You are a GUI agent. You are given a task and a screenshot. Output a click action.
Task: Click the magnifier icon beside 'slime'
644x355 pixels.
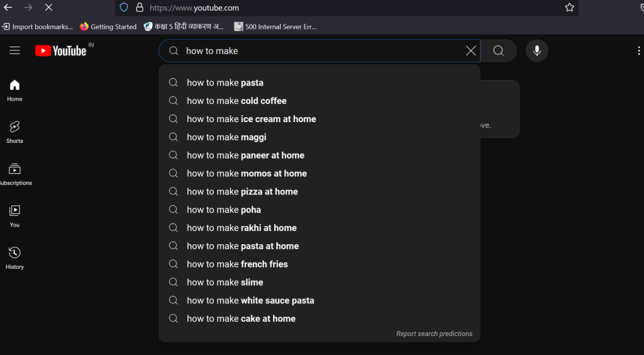pos(174,282)
